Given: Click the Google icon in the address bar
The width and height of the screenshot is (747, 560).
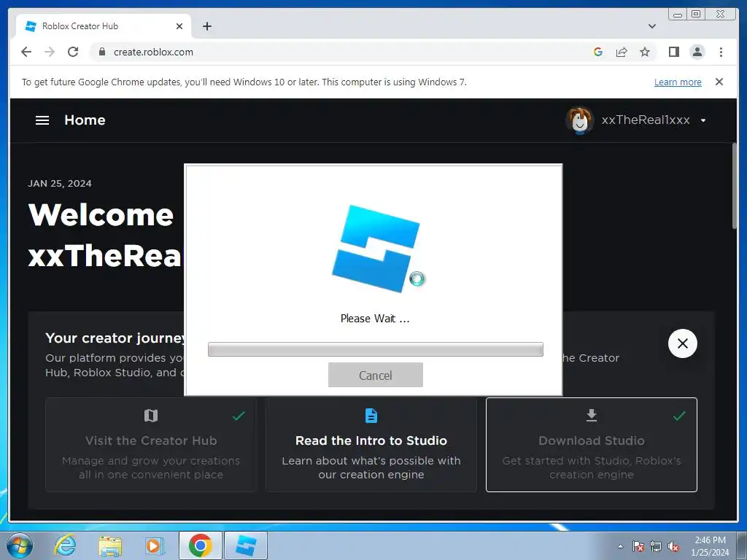Looking at the screenshot, I should 598,52.
